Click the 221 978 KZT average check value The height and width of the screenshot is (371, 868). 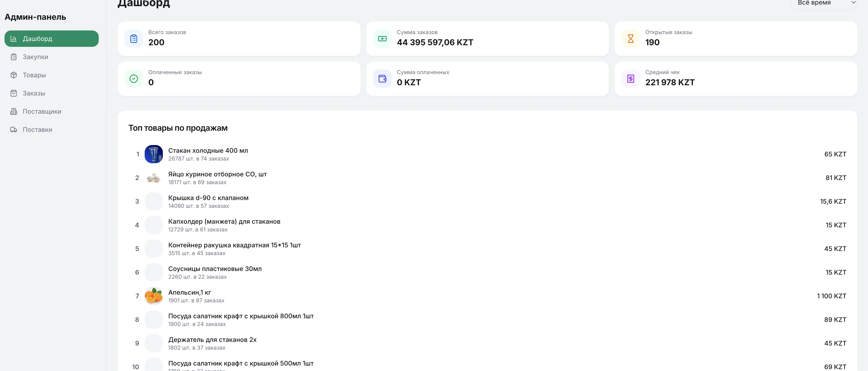click(670, 83)
